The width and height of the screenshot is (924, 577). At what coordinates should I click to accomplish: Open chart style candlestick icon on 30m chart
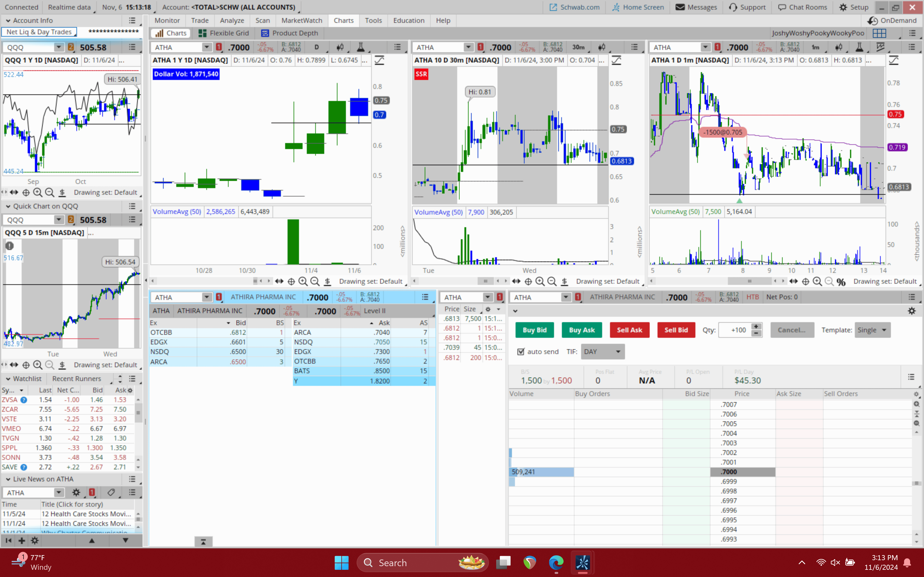(x=602, y=47)
